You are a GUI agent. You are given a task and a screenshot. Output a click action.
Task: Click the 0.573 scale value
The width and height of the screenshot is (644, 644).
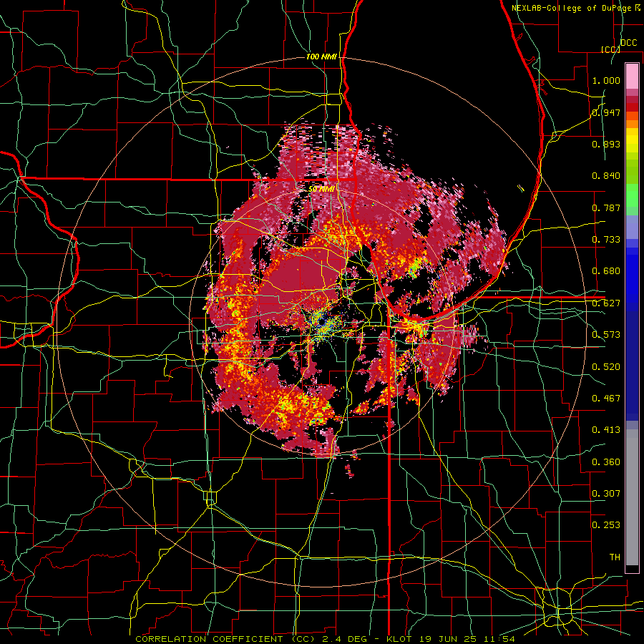pos(606,335)
